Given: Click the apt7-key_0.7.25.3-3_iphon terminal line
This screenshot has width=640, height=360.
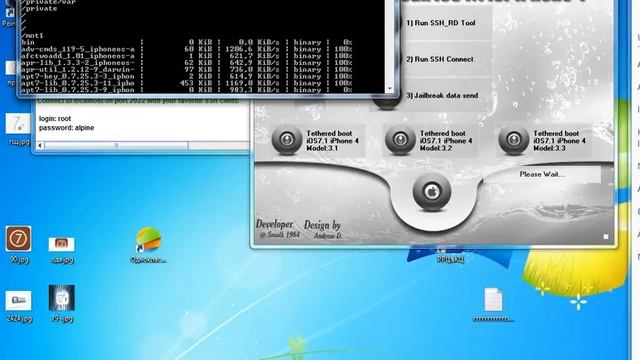Looking at the screenshot, I should coord(187,76).
